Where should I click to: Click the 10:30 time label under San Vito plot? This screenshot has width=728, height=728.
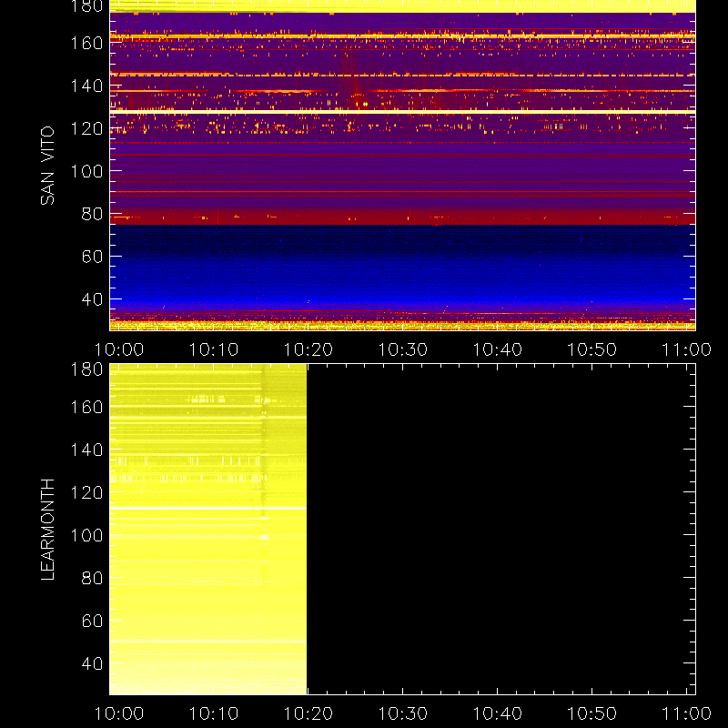click(402, 349)
